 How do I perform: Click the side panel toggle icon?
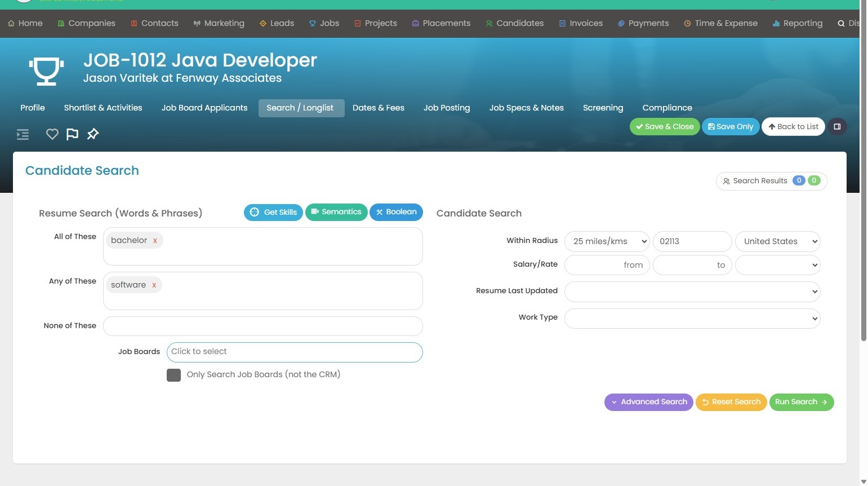point(837,127)
